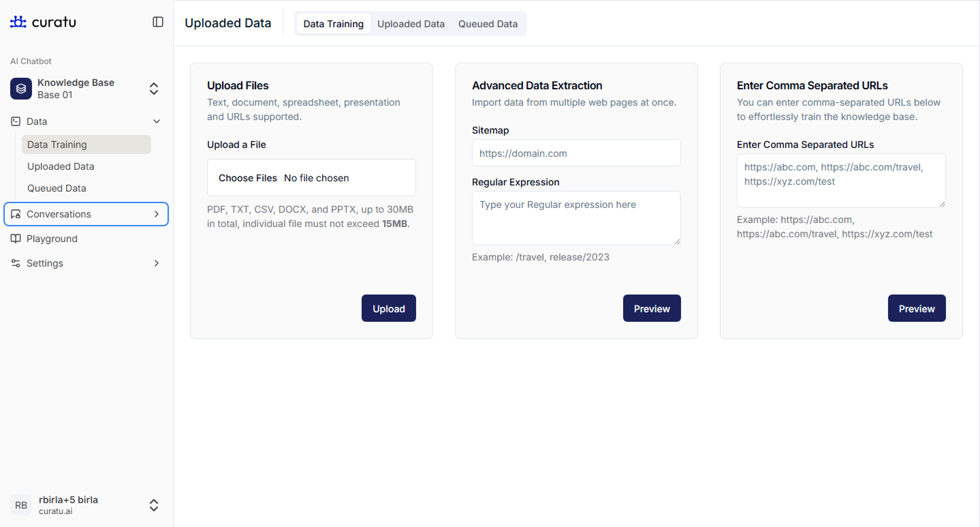Screen dimensions: 980x527
Task: Click the curatu logo icon
Action: pyautogui.click(x=18, y=22)
